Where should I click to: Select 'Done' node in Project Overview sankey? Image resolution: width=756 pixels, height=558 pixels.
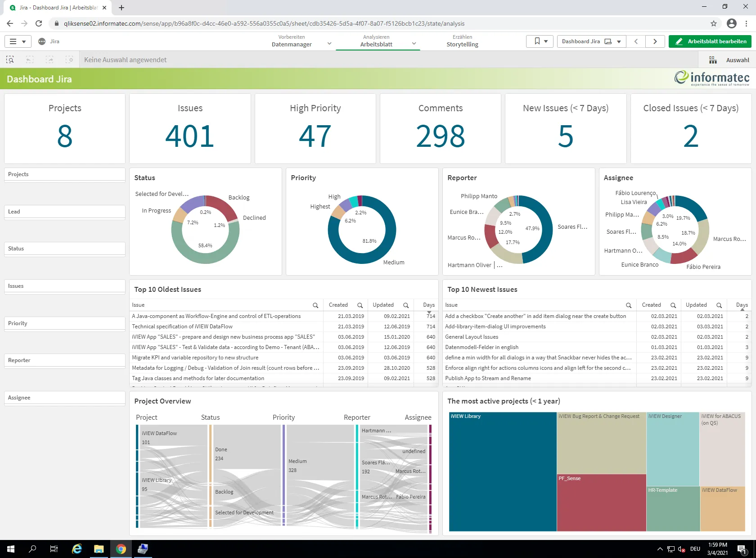pos(211,452)
